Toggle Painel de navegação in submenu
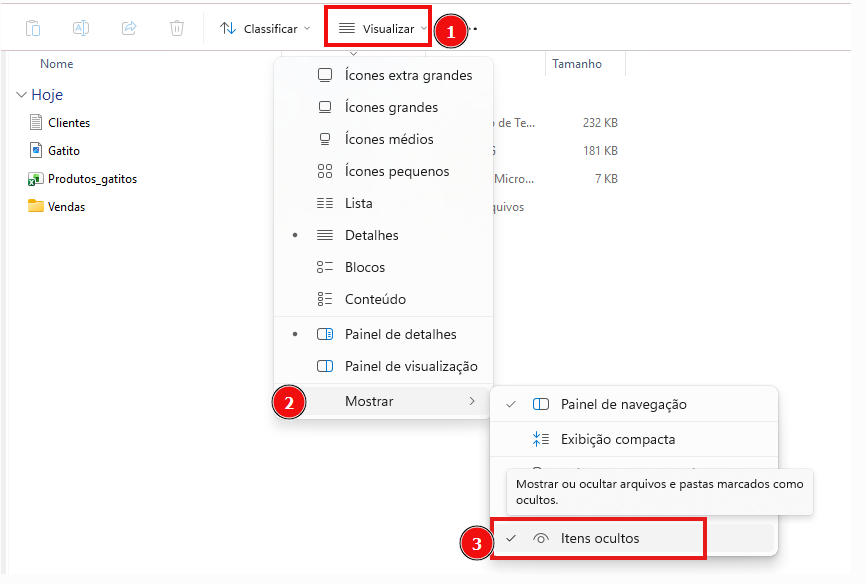Viewport: 866px width, 584px height. (x=633, y=404)
